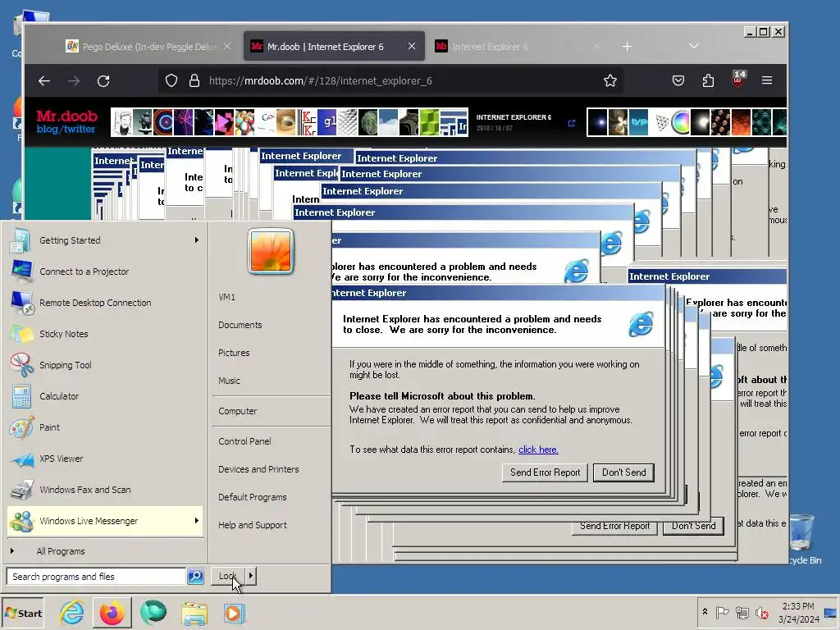The height and width of the screenshot is (630, 840).
Task: Expand the Windows Live Messenger submenu arrow
Action: [197, 521]
